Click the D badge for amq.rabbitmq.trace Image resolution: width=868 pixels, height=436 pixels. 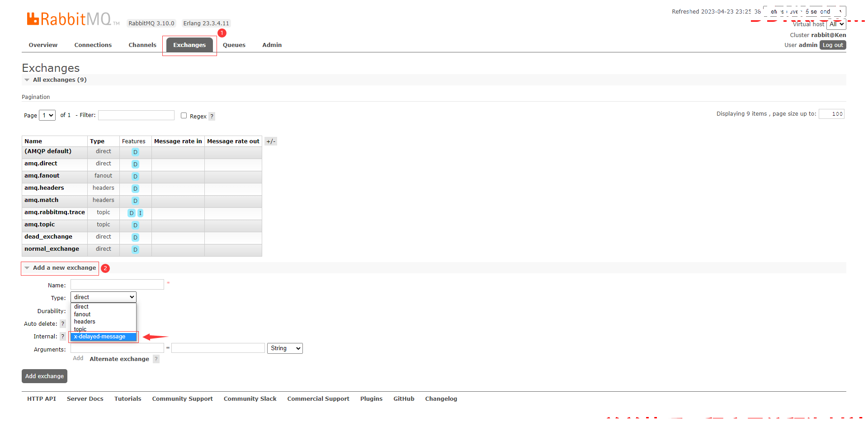132,213
